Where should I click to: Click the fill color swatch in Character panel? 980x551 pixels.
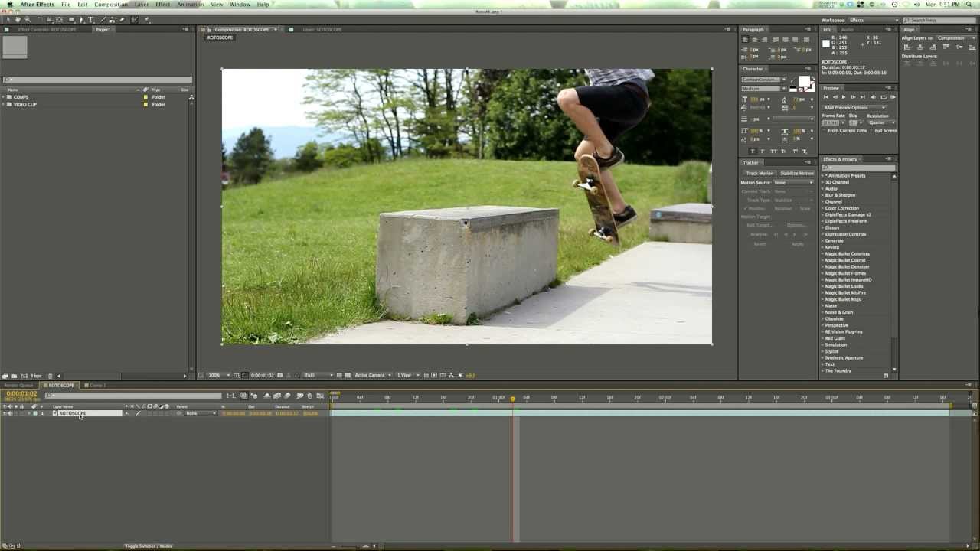804,81
